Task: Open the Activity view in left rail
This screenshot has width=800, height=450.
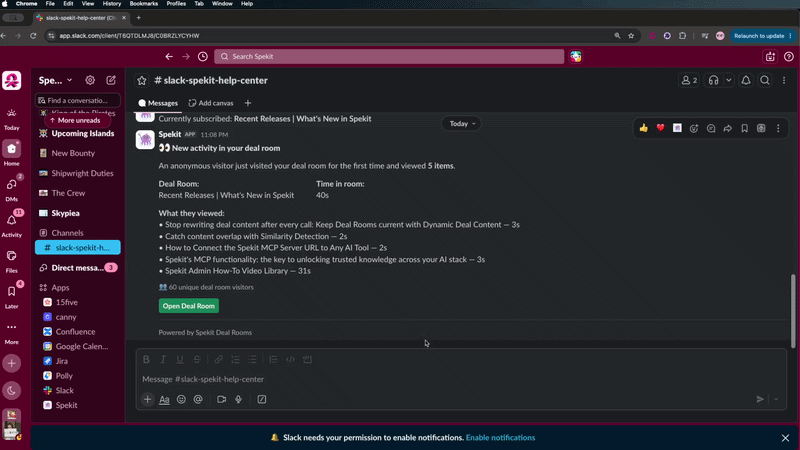Action: [12, 224]
